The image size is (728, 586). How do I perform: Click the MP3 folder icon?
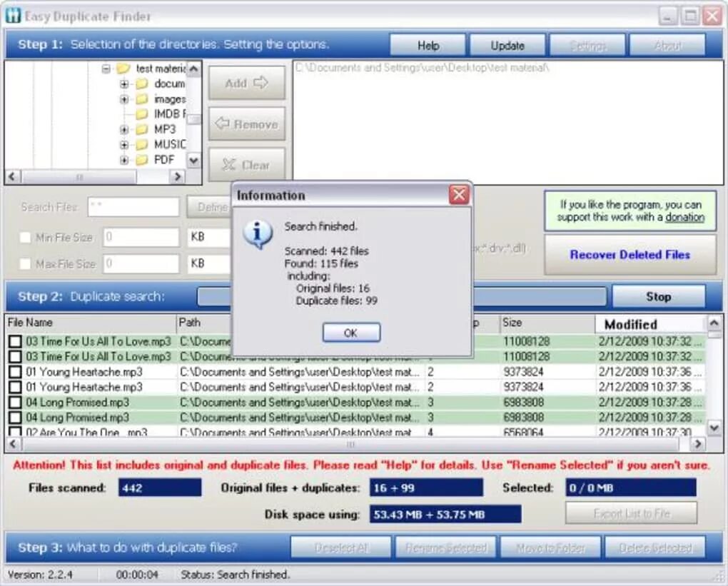[x=141, y=129]
